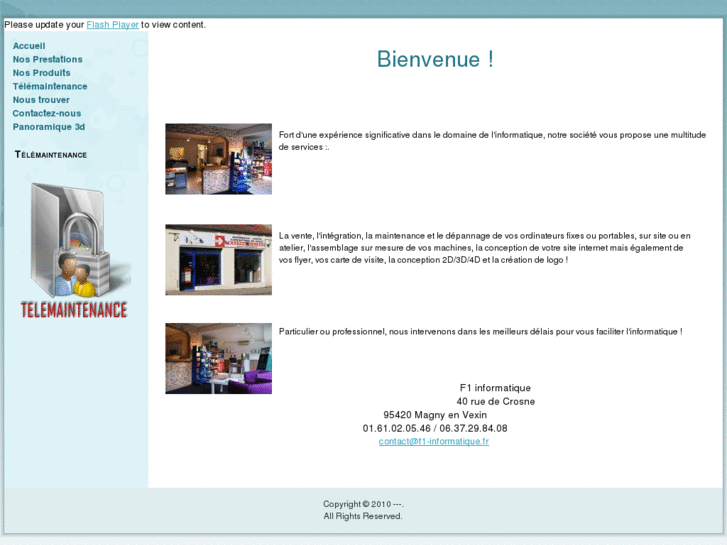Click the contact@f1-informatique.fr email link
The height and width of the screenshot is (545, 727).
click(x=433, y=441)
